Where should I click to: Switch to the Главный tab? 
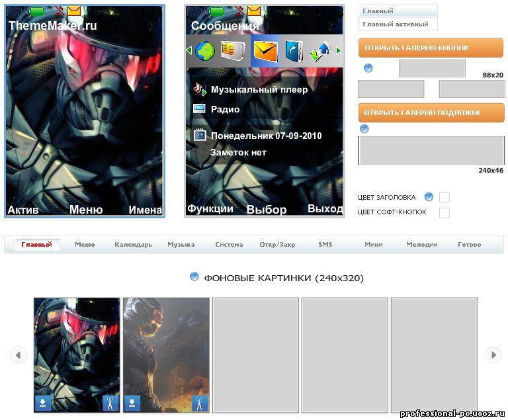pos(36,244)
